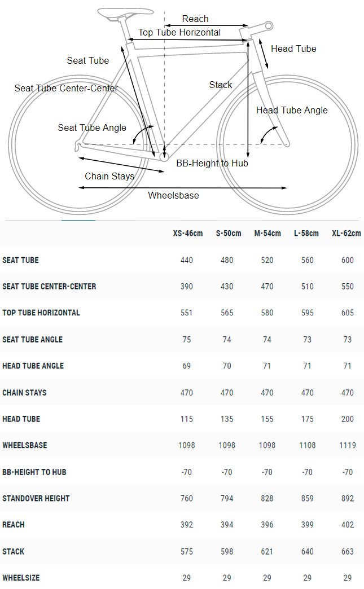This screenshot has width=364, height=589.
Task: Click the XL-62cm wheelbase value 1119
Action: click(x=348, y=445)
